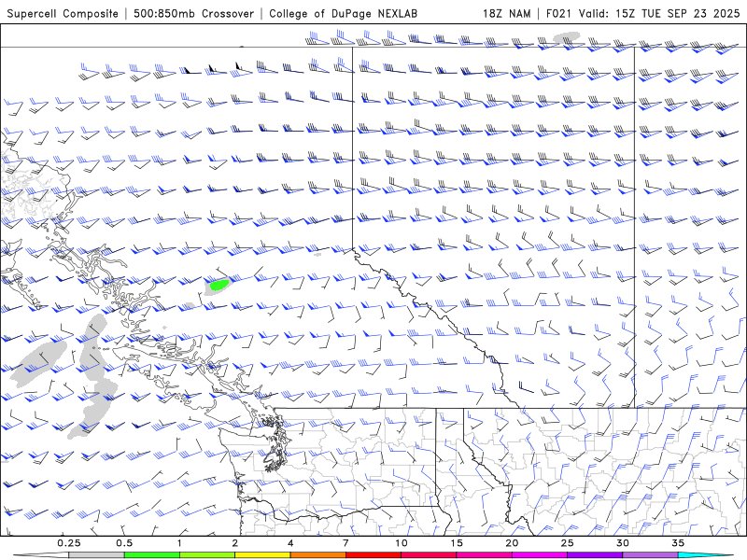The height and width of the screenshot is (560, 747).
Task: Click the "18Z NAM" model run text
Action: (506, 13)
